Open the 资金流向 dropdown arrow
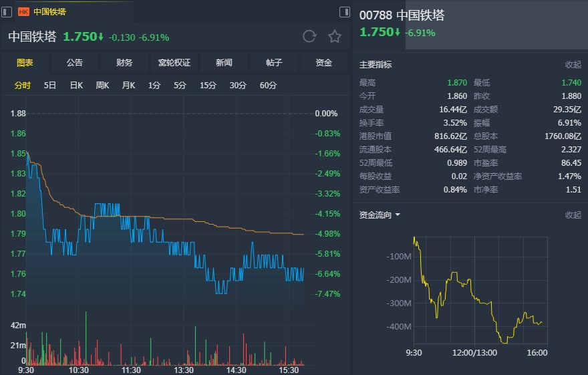 [398, 215]
